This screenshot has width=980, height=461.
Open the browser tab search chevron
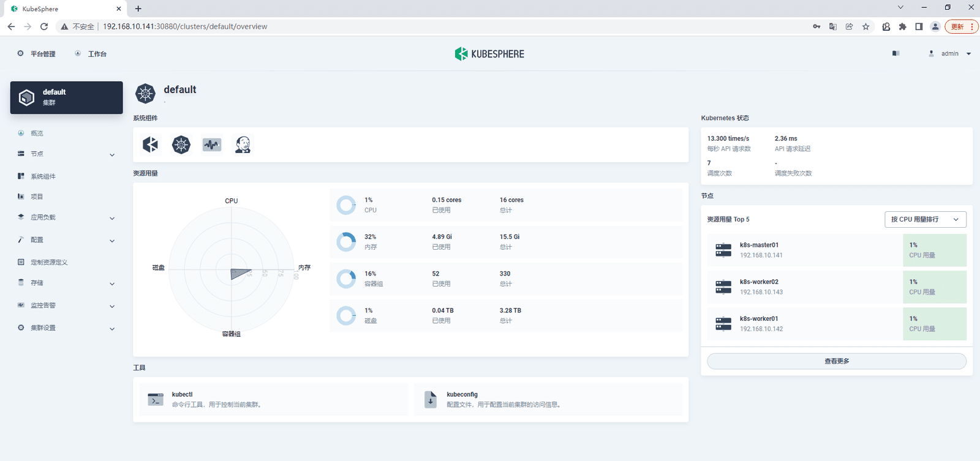900,7
